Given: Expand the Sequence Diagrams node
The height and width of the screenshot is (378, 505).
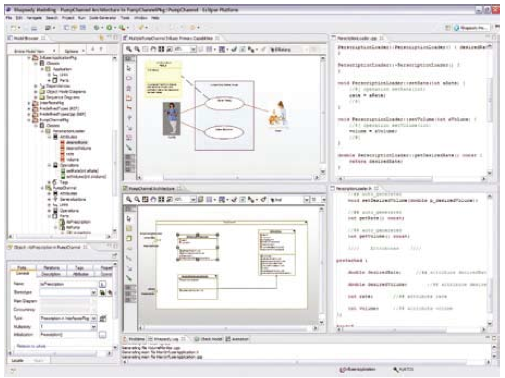Looking at the screenshot, I should coord(36,97).
